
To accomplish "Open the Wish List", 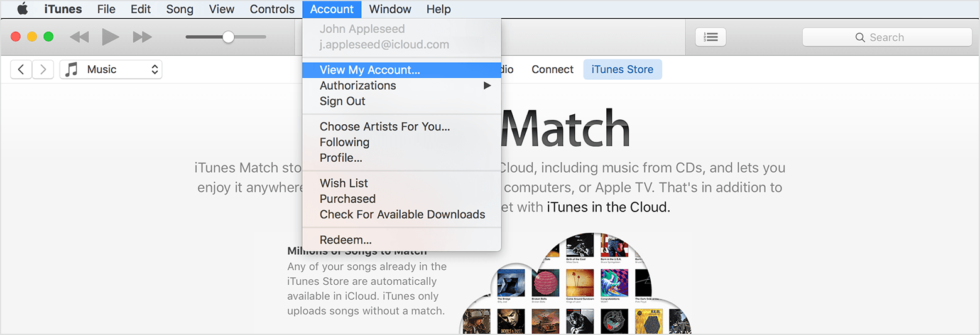I will tap(401, 183).
